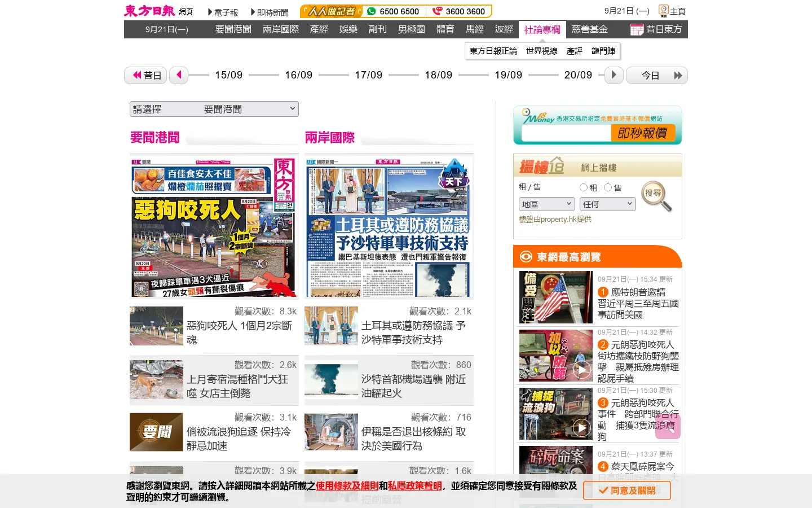This screenshot has height=508, width=812.
Task: Go to 主頁 home icon
Action: tap(672, 11)
